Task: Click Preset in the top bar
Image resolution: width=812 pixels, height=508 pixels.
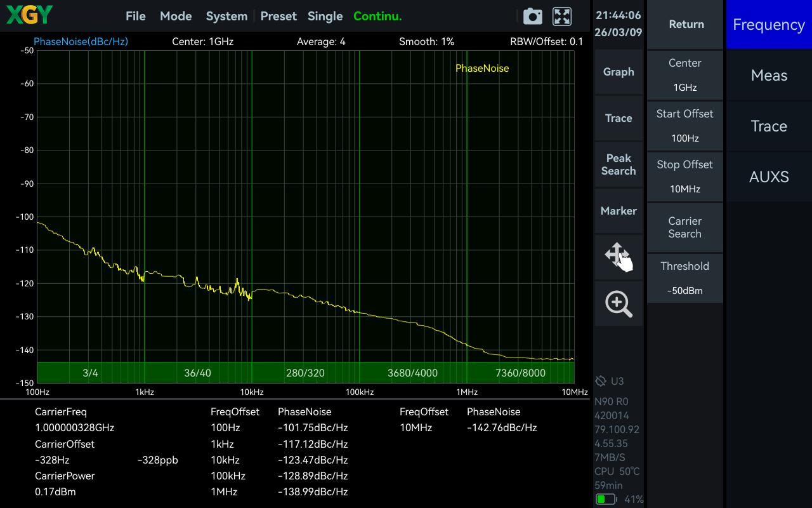Action: [278, 17]
